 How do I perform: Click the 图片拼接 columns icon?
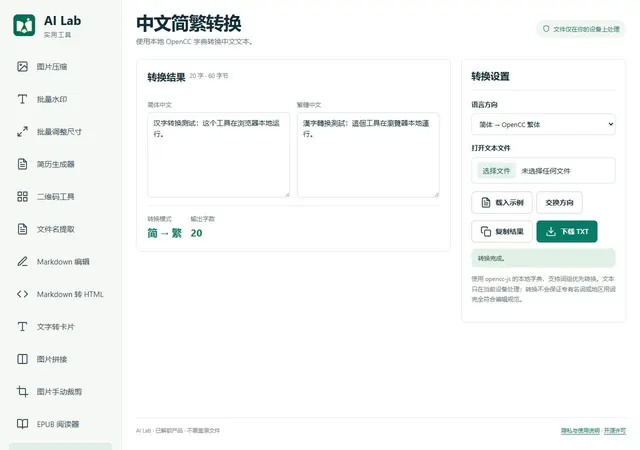pyautogui.click(x=22, y=359)
